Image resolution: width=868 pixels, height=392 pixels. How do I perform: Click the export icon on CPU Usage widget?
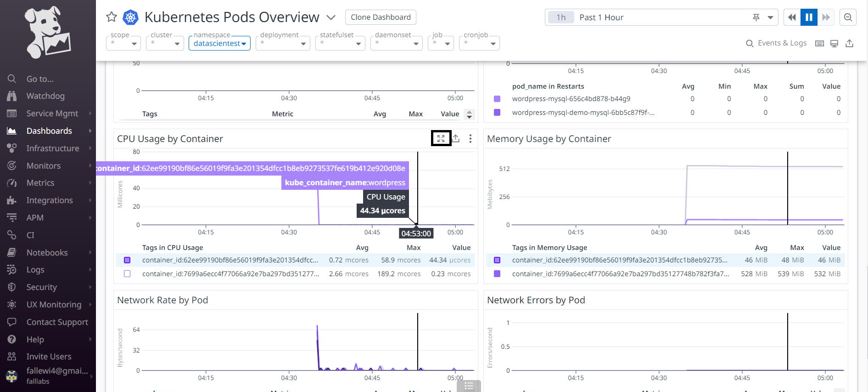456,138
